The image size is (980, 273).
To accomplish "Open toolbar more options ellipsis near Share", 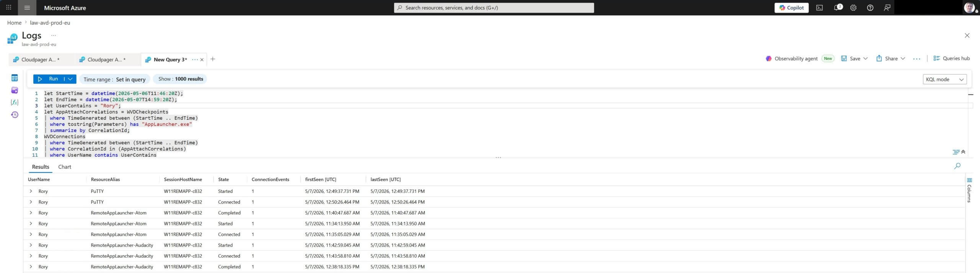I will (x=917, y=59).
